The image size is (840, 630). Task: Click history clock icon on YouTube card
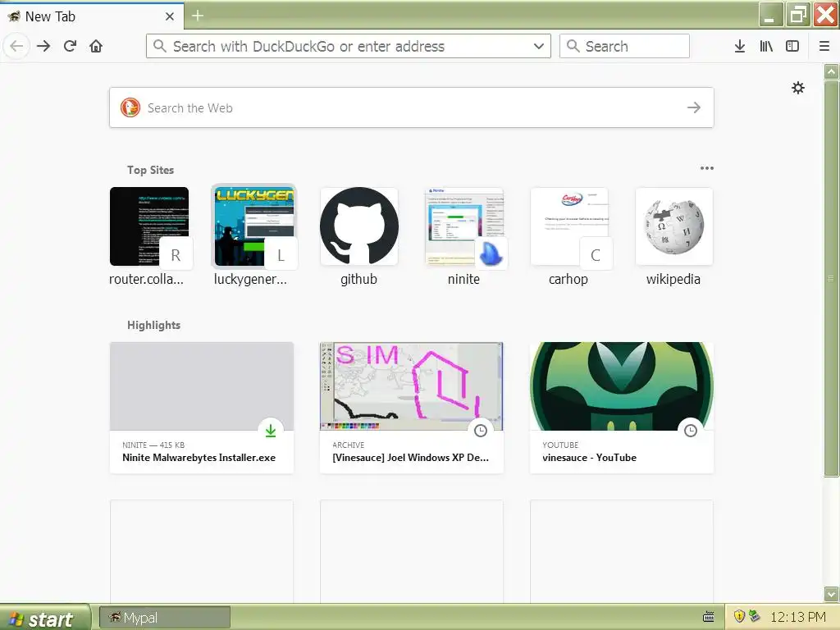click(x=691, y=431)
